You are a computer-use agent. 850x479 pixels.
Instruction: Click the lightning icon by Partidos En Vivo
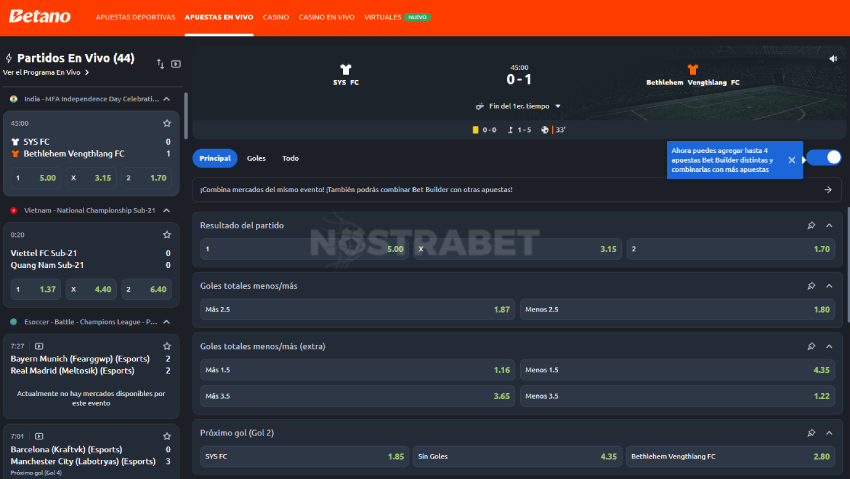pyautogui.click(x=9, y=58)
